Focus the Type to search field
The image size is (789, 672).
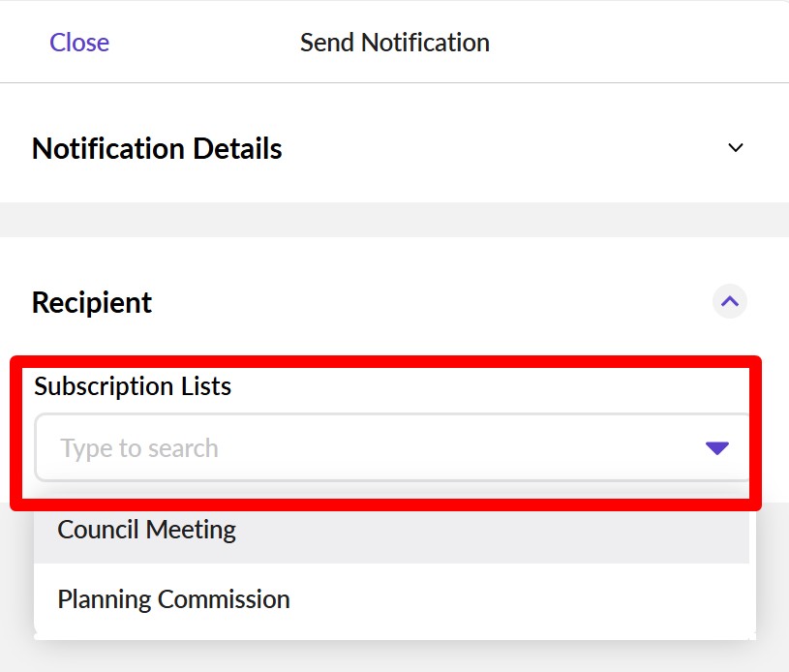coord(368,447)
